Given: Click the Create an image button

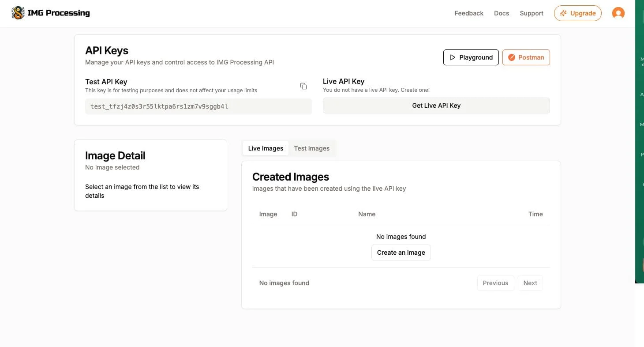Looking at the screenshot, I should (x=401, y=252).
